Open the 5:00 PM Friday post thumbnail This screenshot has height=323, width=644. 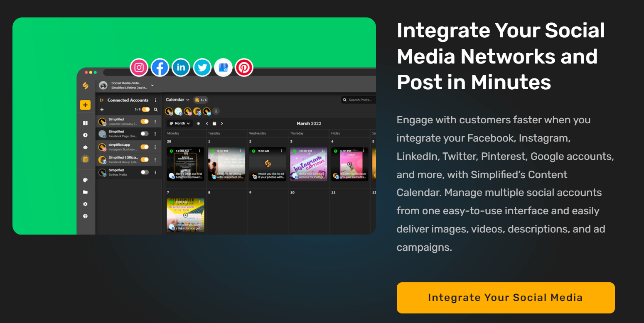350,164
